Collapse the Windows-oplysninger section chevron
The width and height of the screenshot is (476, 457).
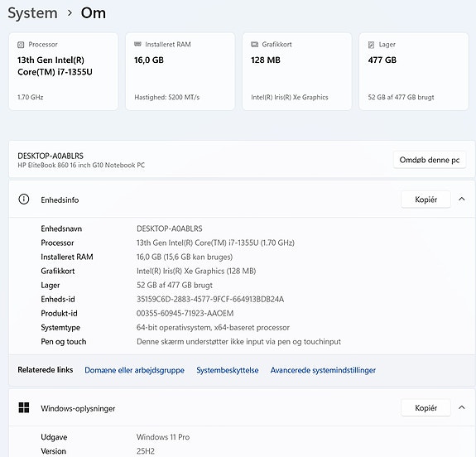pos(461,407)
